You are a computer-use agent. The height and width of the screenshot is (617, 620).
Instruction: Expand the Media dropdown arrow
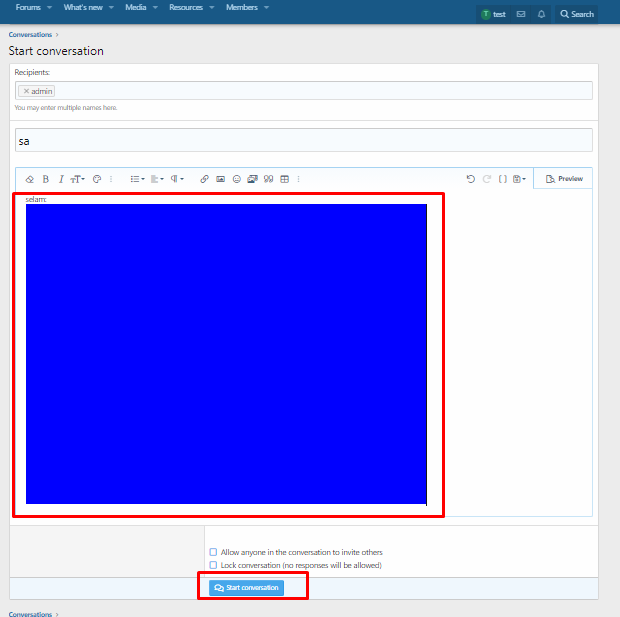(155, 7)
